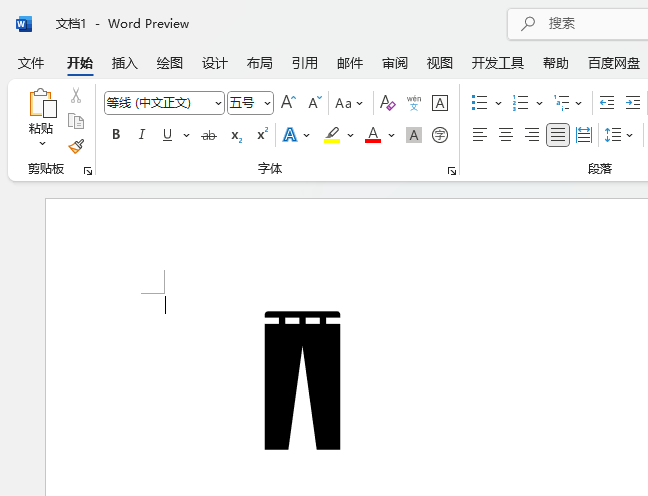Click the Increase Font Size icon
648x496 pixels.
288,103
